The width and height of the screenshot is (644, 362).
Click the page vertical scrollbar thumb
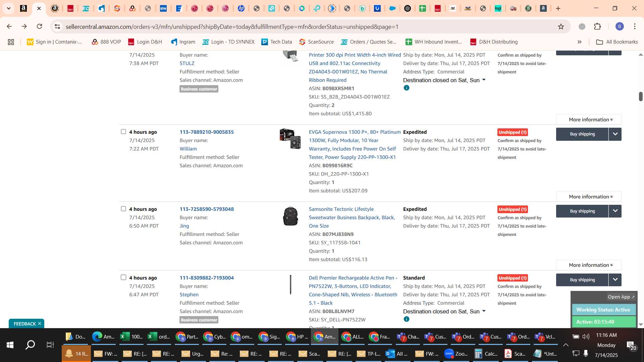coord(641,96)
